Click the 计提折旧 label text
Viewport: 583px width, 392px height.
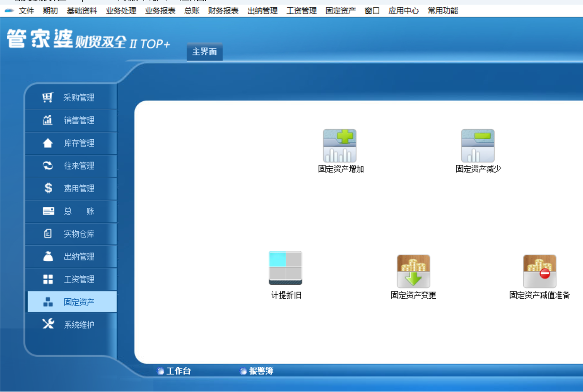[286, 295]
